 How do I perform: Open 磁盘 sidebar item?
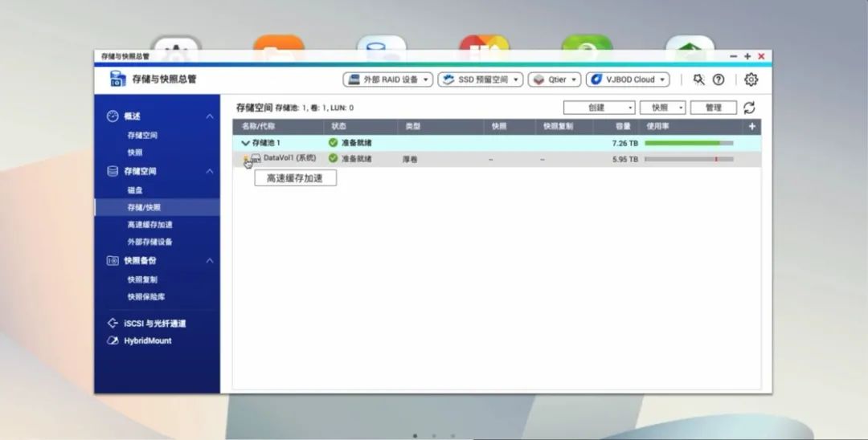pyautogui.click(x=135, y=190)
